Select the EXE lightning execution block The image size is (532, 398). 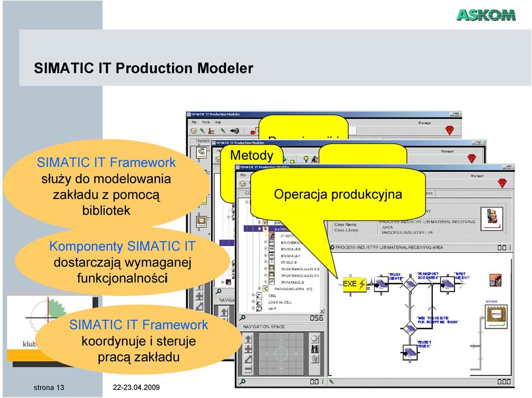354,284
